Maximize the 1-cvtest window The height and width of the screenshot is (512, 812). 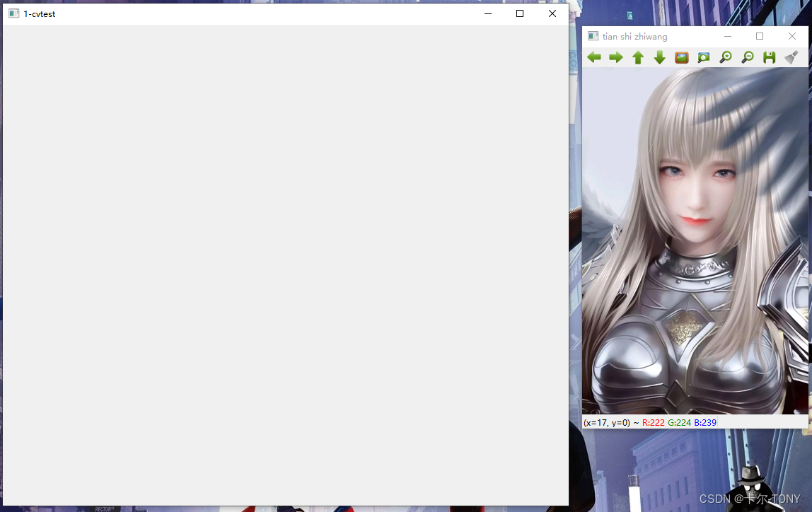click(520, 13)
